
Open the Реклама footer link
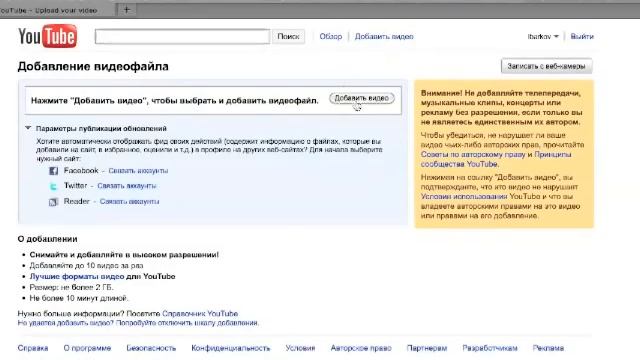(x=548, y=348)
